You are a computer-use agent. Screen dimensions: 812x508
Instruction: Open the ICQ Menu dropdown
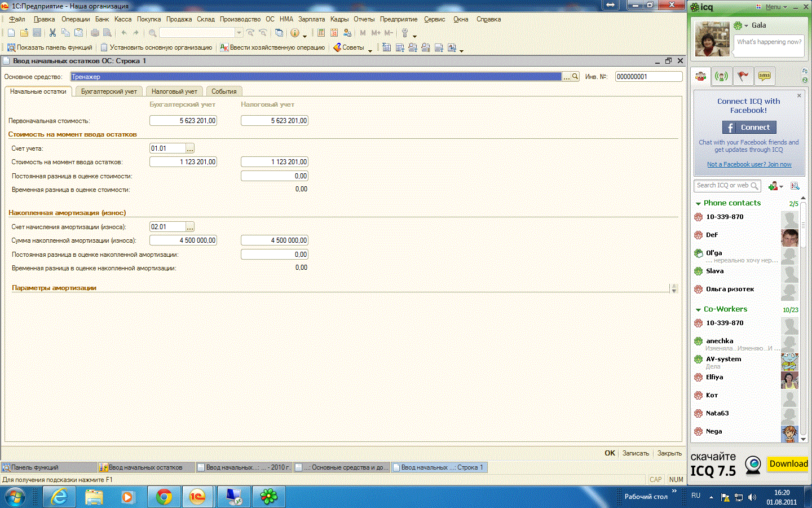click(x=775, y=7)
